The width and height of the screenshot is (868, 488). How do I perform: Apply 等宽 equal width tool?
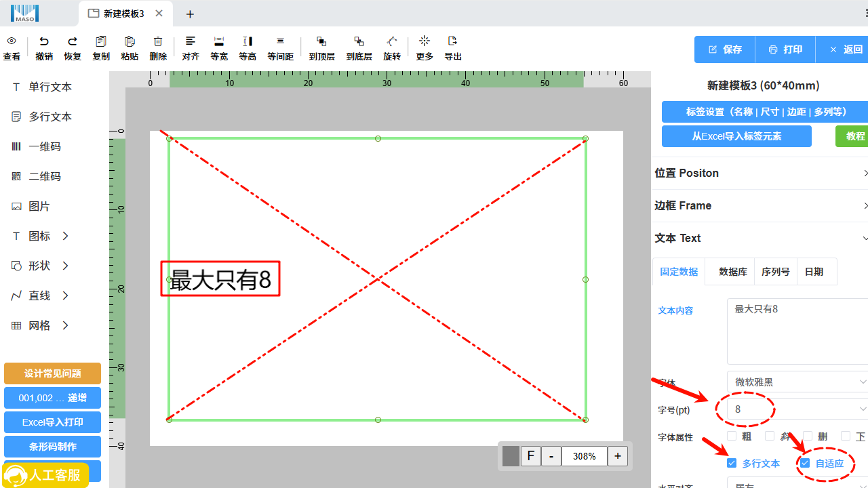[x=219, y=41]
